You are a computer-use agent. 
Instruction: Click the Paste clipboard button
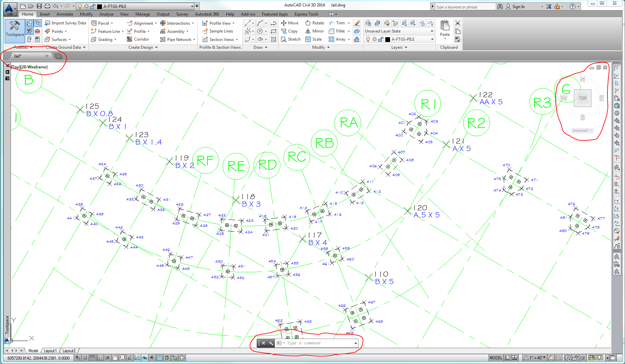(x=445, y=29)
